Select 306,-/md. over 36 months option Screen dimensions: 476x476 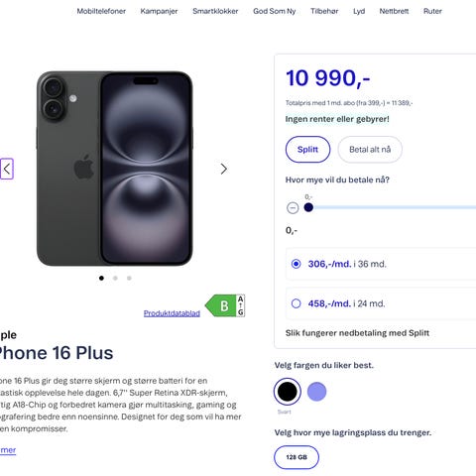click(x=381, y=264)
